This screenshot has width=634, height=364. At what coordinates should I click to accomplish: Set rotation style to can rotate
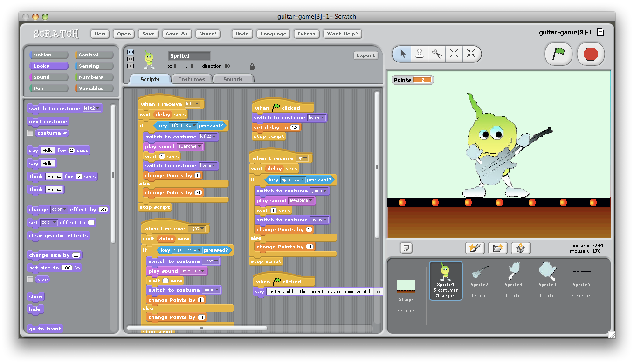click(131, 52)
